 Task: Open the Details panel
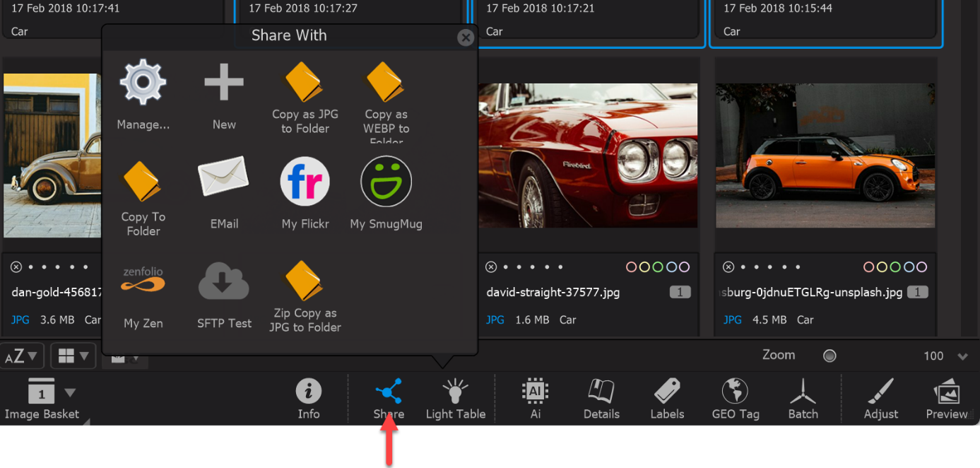[601, 399]
